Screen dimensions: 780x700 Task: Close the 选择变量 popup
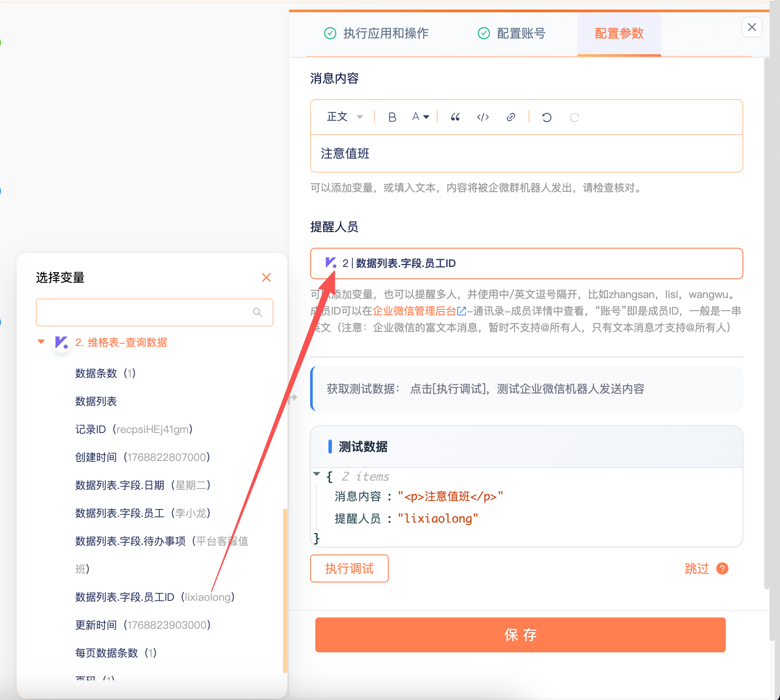coord(266,277)
